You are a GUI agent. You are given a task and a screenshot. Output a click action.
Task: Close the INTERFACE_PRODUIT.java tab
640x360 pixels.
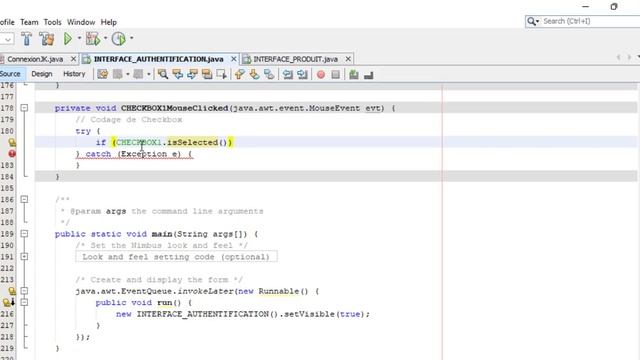(348, 59)
